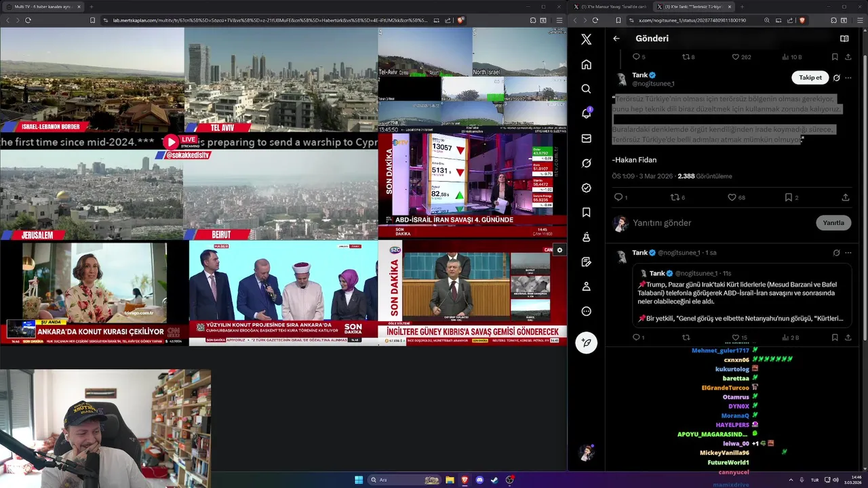This screenshot has height=488, width=868.
Task: Share the main post via share icon
Action: click(x=846, y=197)
